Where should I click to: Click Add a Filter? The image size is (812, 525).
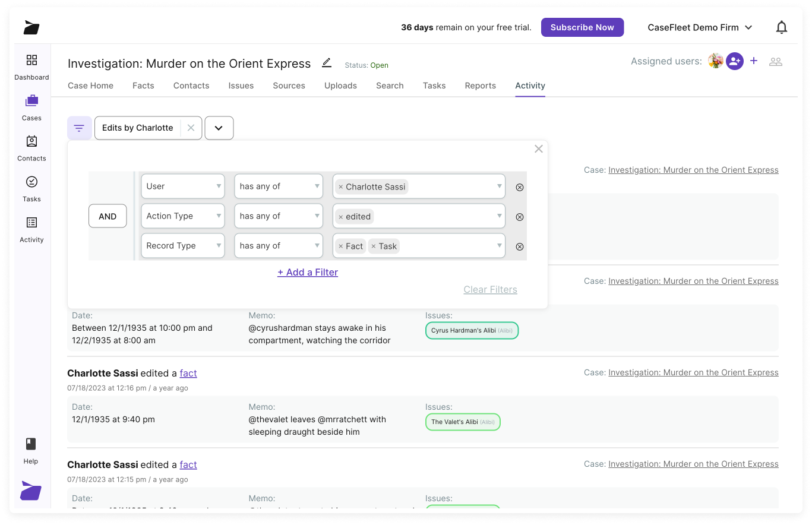click(x=308, y=272)
